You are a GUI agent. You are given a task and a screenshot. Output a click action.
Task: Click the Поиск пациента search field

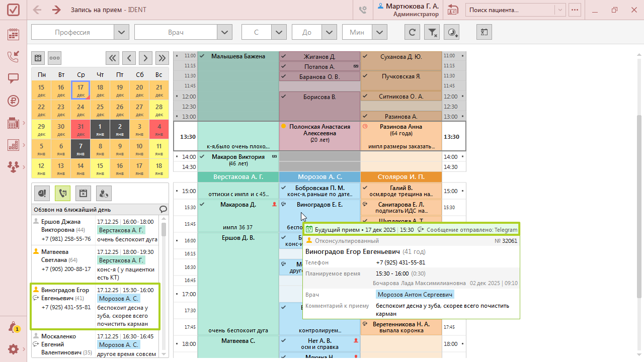click(510, 10)
